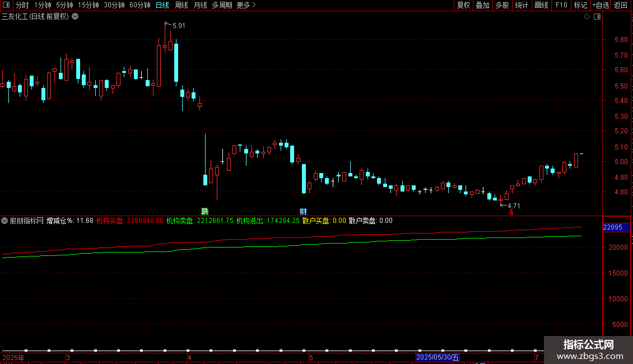Click the 2025/05/30/五 date label
The image size is (633, 364).
437,357
